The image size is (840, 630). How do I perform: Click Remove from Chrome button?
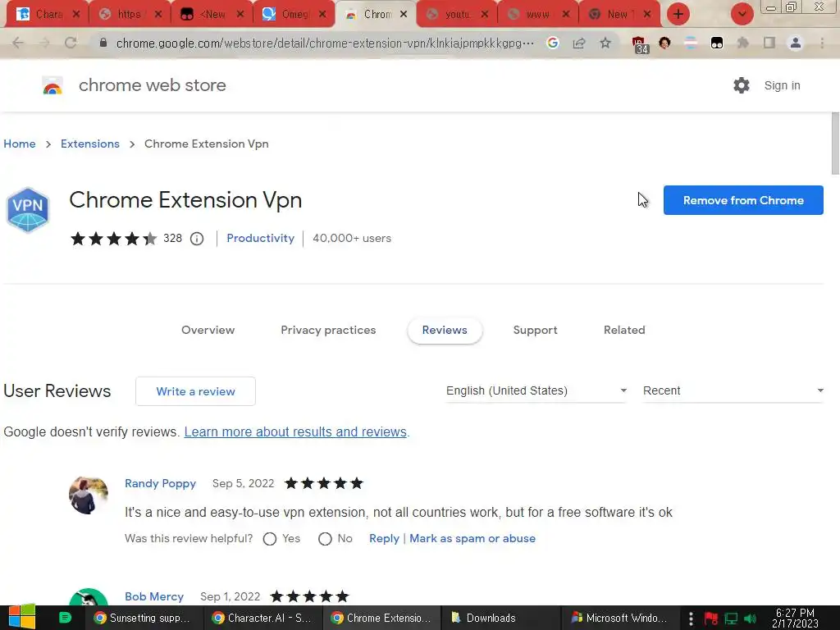[743, 200]
